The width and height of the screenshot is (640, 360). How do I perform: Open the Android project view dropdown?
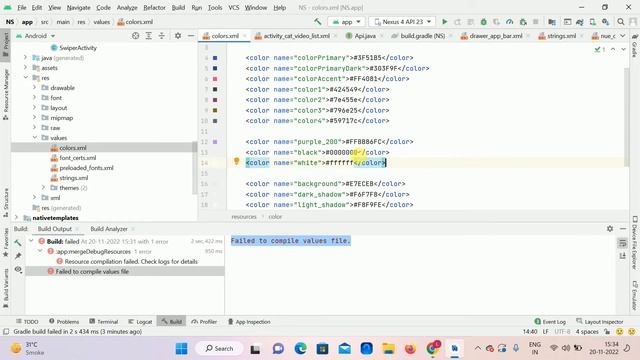click(36, 36)
